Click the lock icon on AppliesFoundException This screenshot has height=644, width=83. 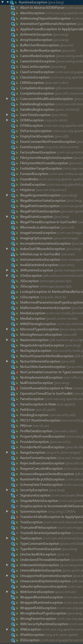[x=17, y=29]
